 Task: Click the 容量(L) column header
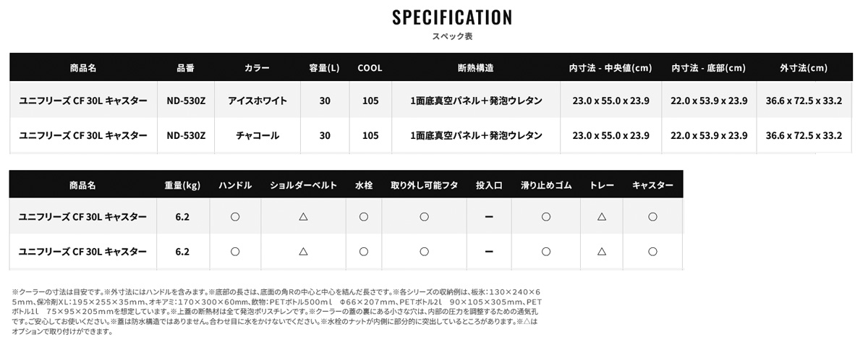tap(325, 68)
